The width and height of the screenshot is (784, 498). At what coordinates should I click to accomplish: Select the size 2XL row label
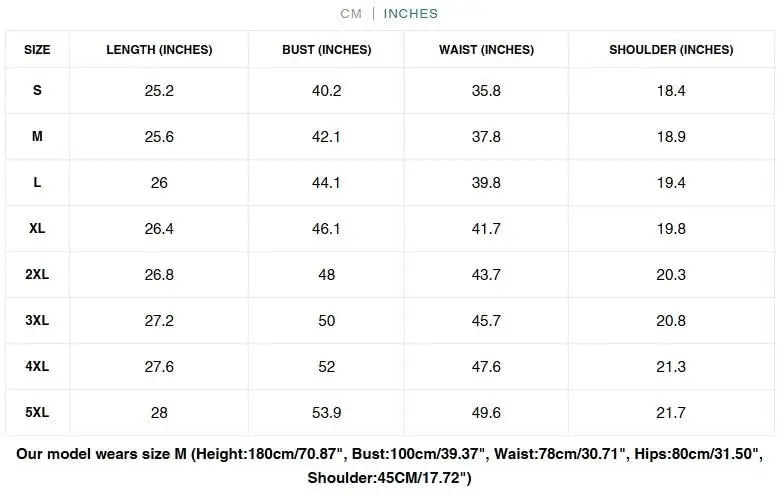tap(37, 275)
